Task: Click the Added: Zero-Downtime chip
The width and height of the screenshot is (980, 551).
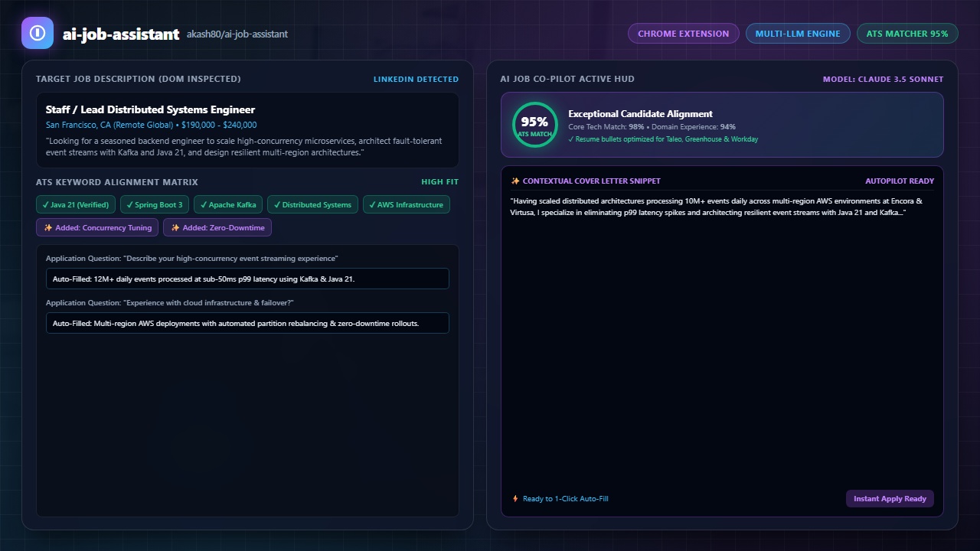Action: [217, 228]
